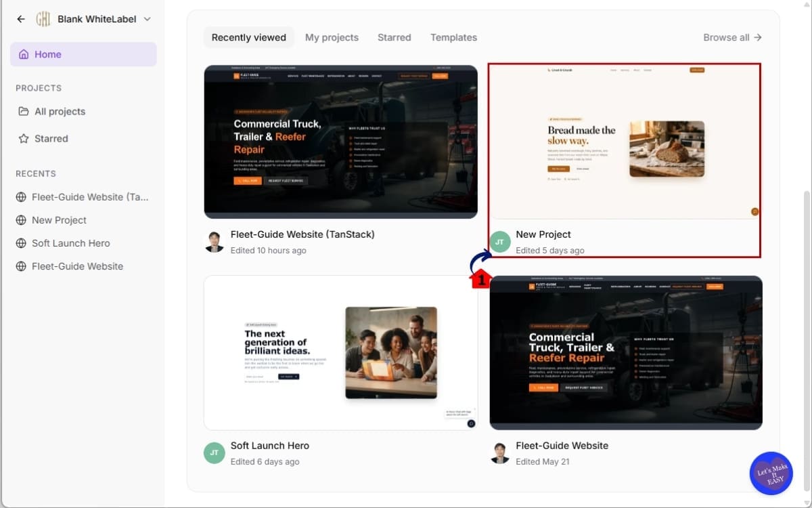Image resolution: width=812 pixels, height=508 pixels.
Task: Click the 'Edited May 21' text
Action: (543, 462)
